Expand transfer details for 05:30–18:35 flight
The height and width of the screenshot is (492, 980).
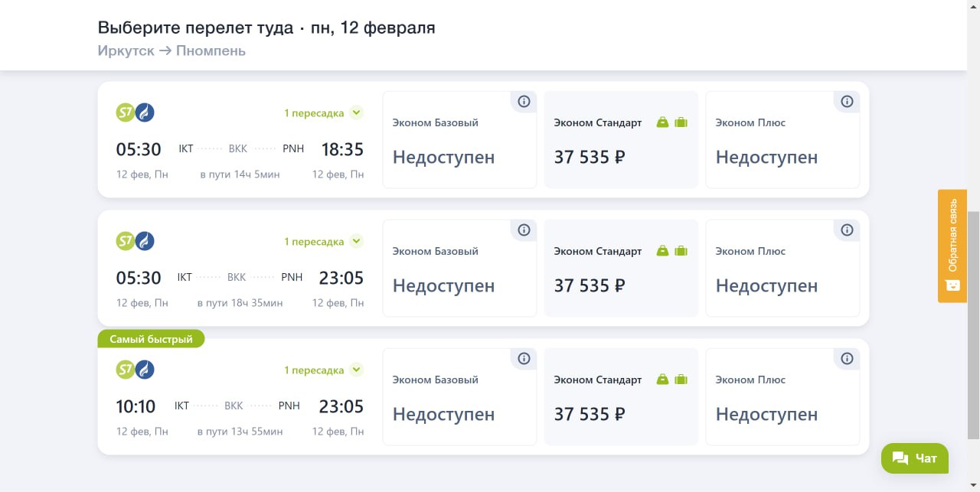pos(355,113)
